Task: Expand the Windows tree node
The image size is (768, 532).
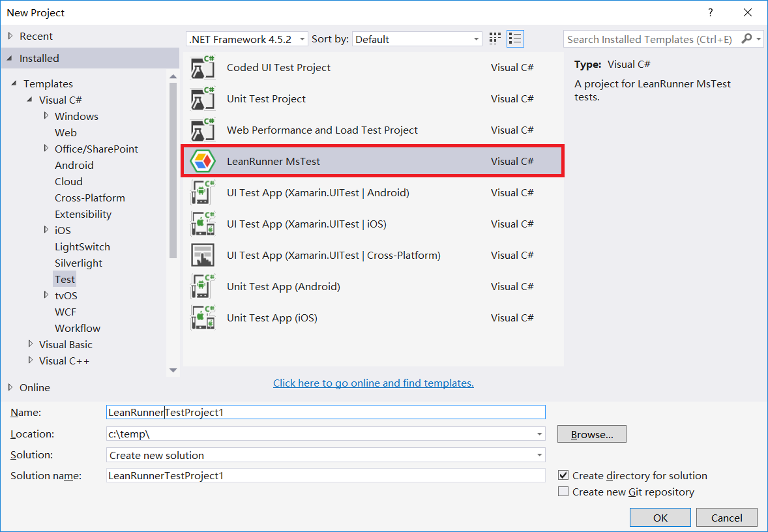Action: [x=46, y=115]
